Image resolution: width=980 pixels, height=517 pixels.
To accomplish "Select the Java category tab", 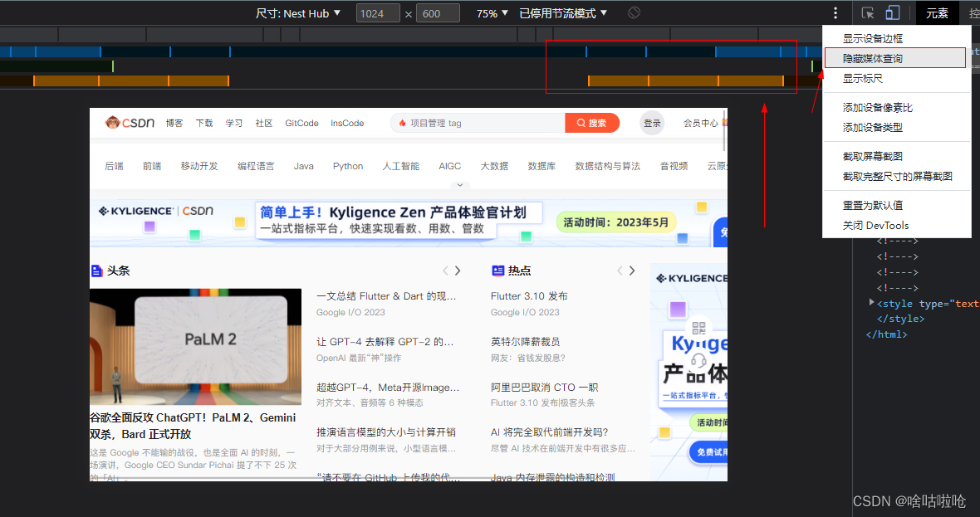I will coord(304,166).
